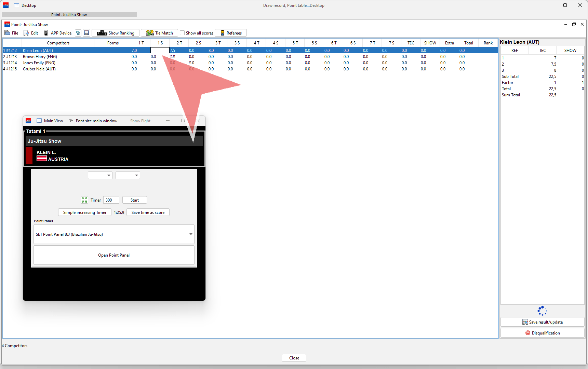Click the floppy disk save icon

coord(86,33)
